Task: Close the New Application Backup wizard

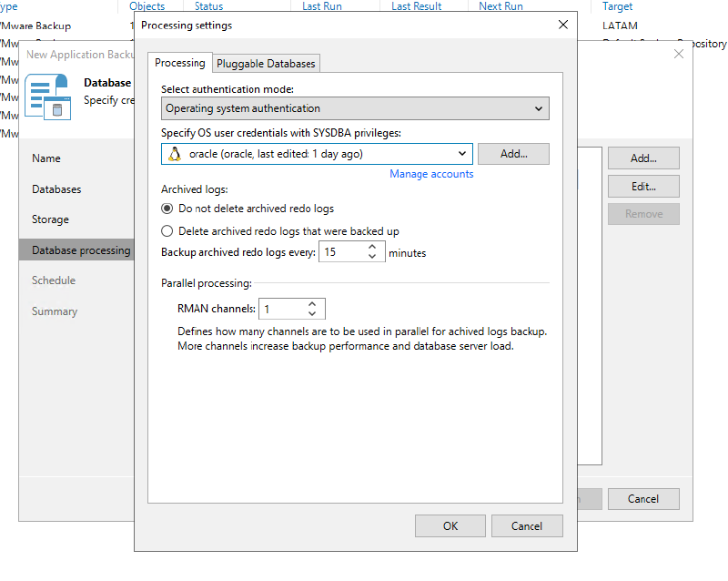Action: [679, 54]
